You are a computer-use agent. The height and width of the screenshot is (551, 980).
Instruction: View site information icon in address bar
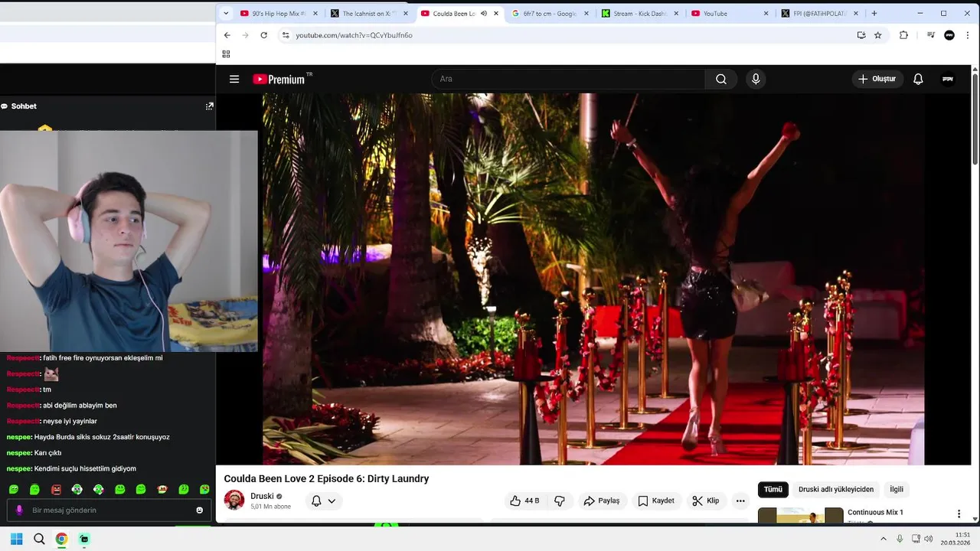point(286,35)
